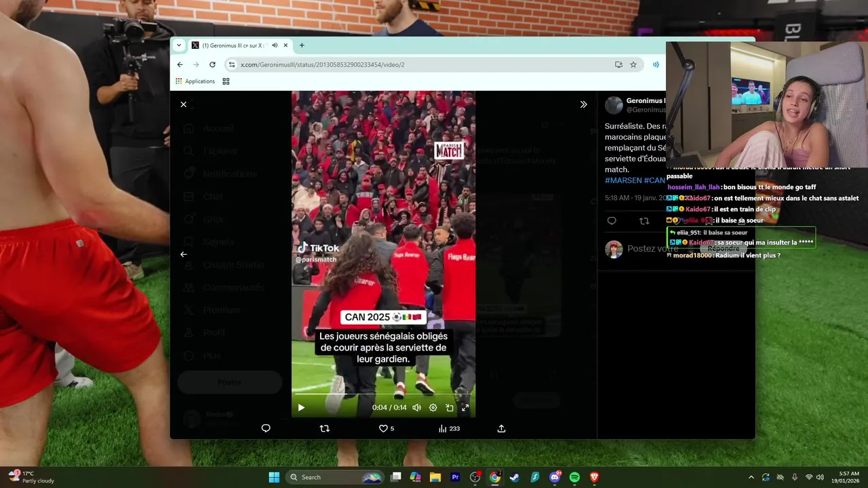Screen dimensions: 868x488
Task: Open tab groups grid icon in the bookmarks bar
Action: (226, 81)
